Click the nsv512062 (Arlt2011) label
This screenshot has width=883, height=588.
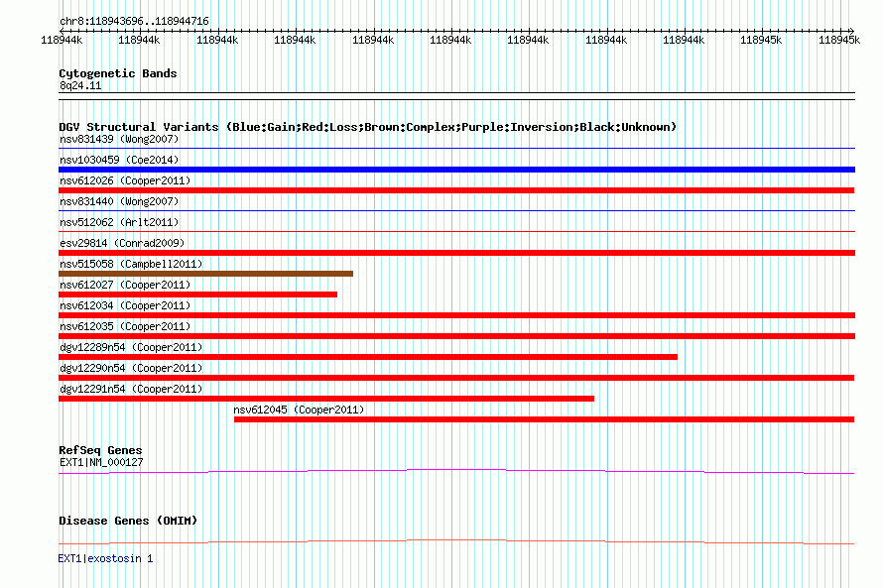pos(119,222)
